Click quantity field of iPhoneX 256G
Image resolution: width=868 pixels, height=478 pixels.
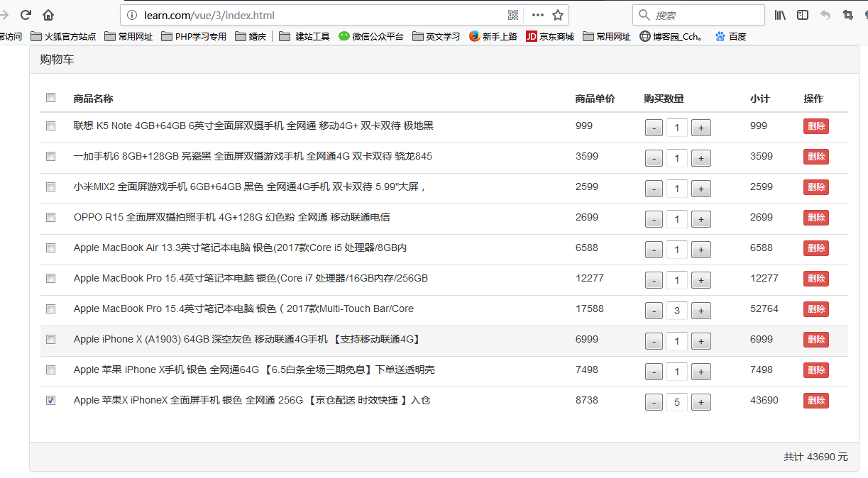(677, 402)
